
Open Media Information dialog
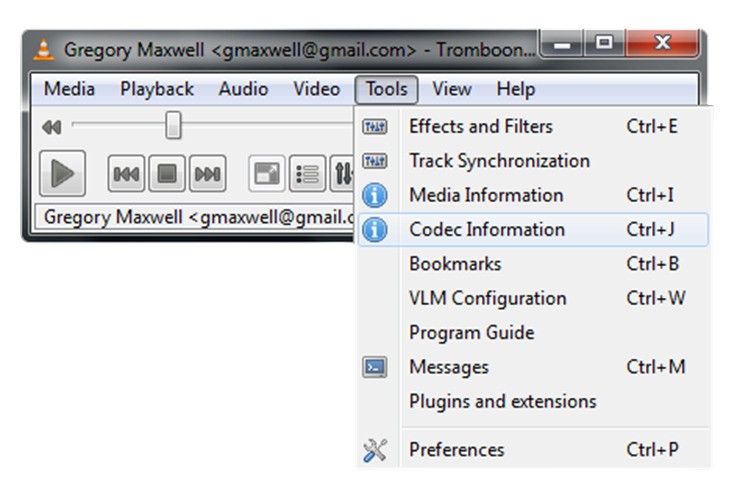[x=486, y=195]
